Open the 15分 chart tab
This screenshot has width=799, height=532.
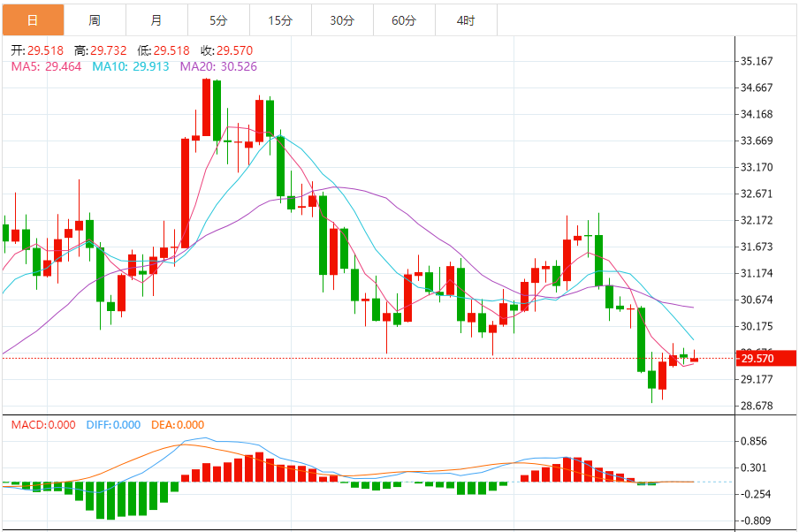click(x=280, y=20)
